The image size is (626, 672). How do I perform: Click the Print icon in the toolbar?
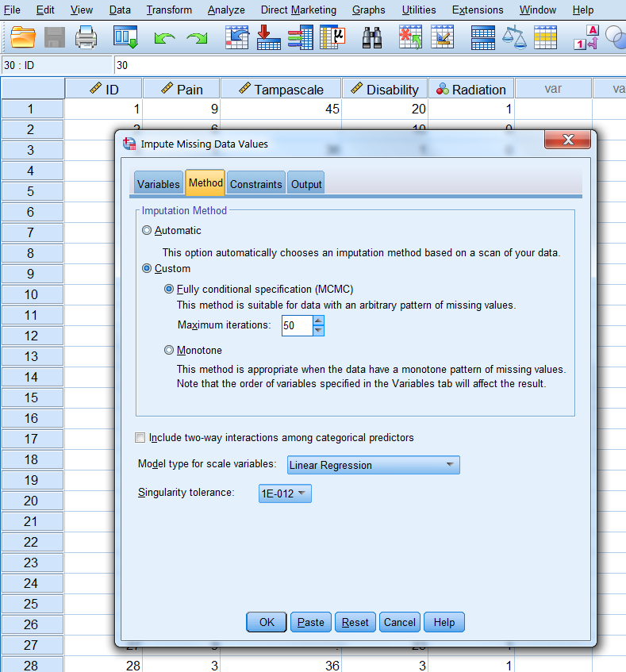point(86,37)
